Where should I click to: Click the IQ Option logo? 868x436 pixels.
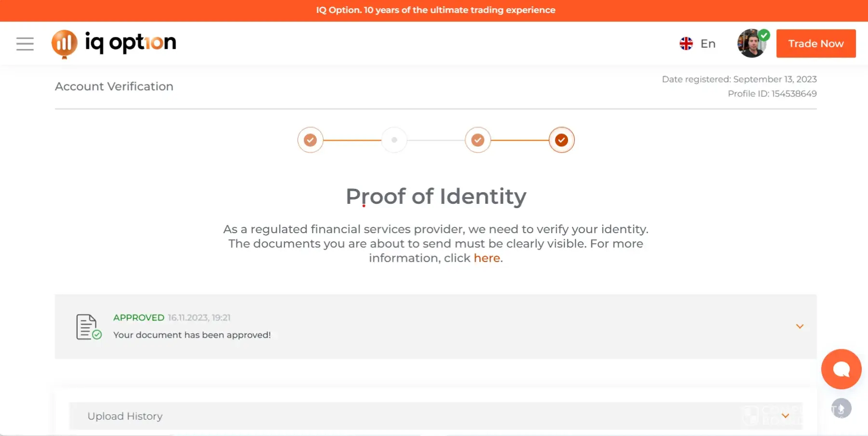point(114,43)
